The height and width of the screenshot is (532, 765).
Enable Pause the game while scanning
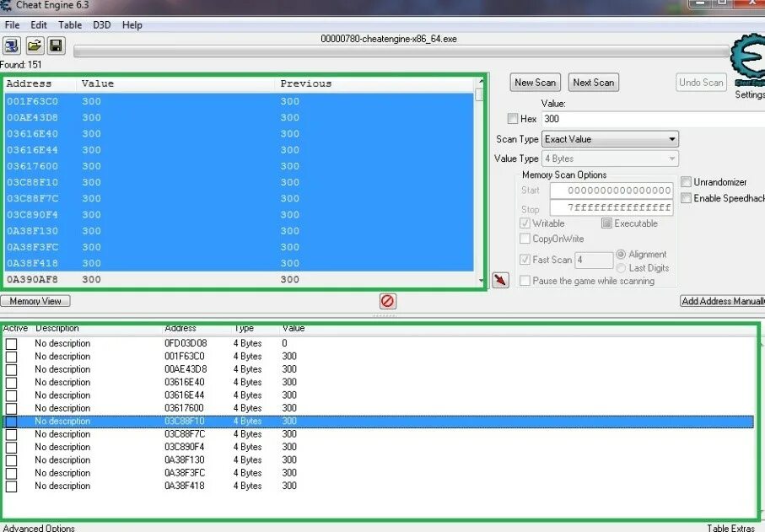click(525, 281)
